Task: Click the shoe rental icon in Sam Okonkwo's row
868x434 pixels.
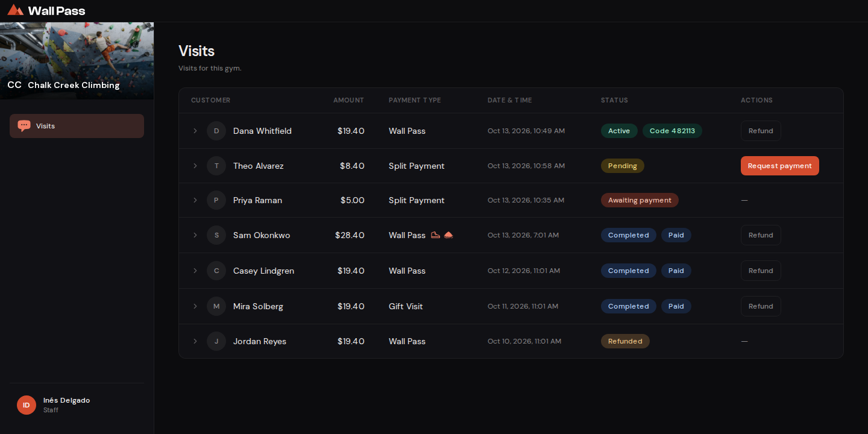Action: click(436, 235)
